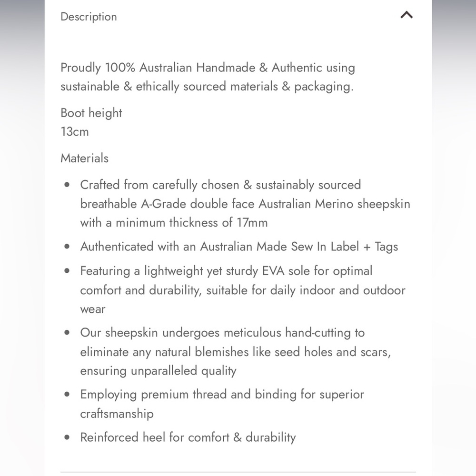
Task: Click the 'sturdy EVA sole for optimal' text
Action: pos(299,271)
